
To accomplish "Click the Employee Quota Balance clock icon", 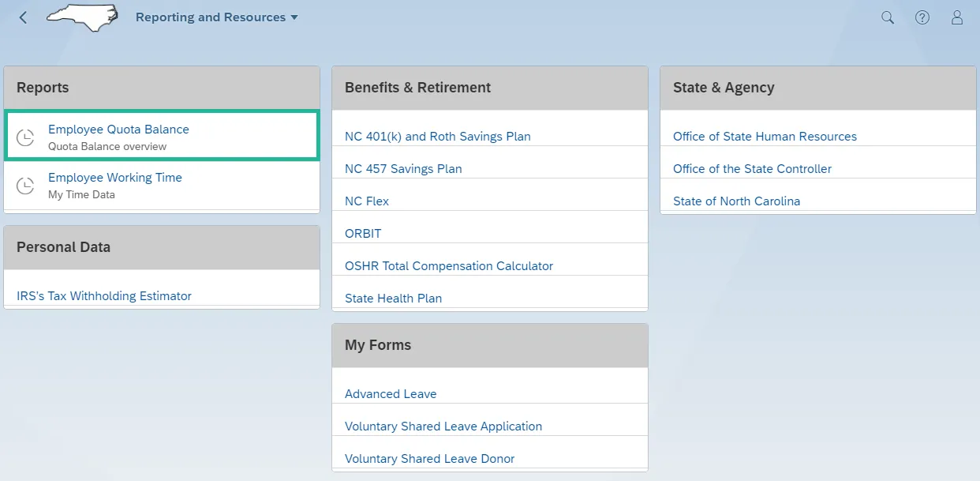I will click(x=26, y=137).
